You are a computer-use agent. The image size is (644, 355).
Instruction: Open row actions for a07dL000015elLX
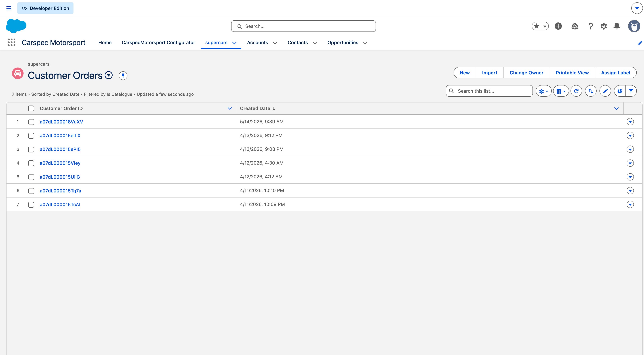pyautogui.click(x=630, y=135)
